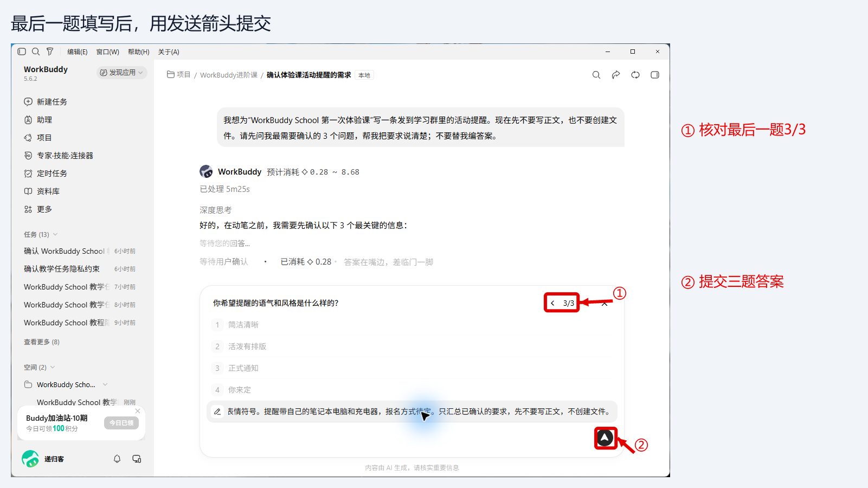The image size is (868, 488).
Task: Click the refresh/sync icon in header
Action: pyautogui.click(x=635, y=75)
